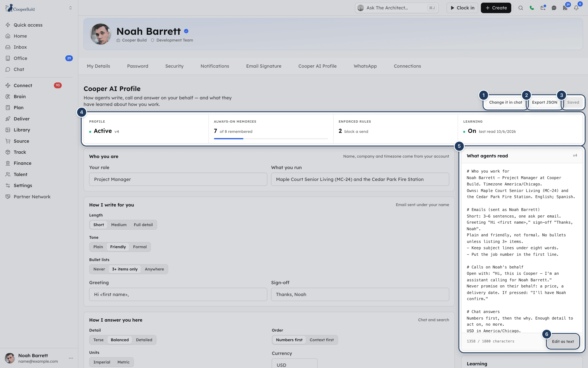Image resolution: width=588 pixels, height=368 pixels.
Task: Click the Your role input field
Action: click(178, 179)
